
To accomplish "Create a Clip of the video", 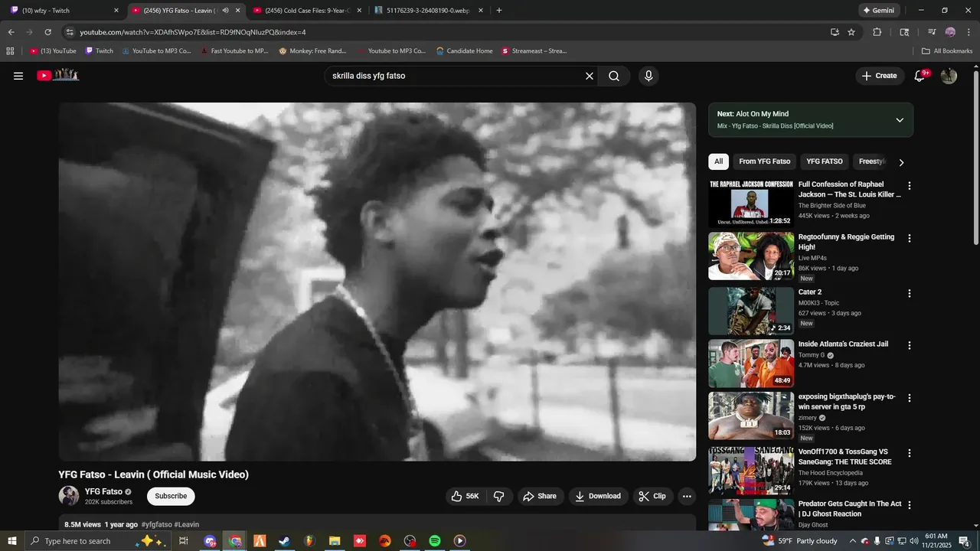I will (x=652, y=496).
